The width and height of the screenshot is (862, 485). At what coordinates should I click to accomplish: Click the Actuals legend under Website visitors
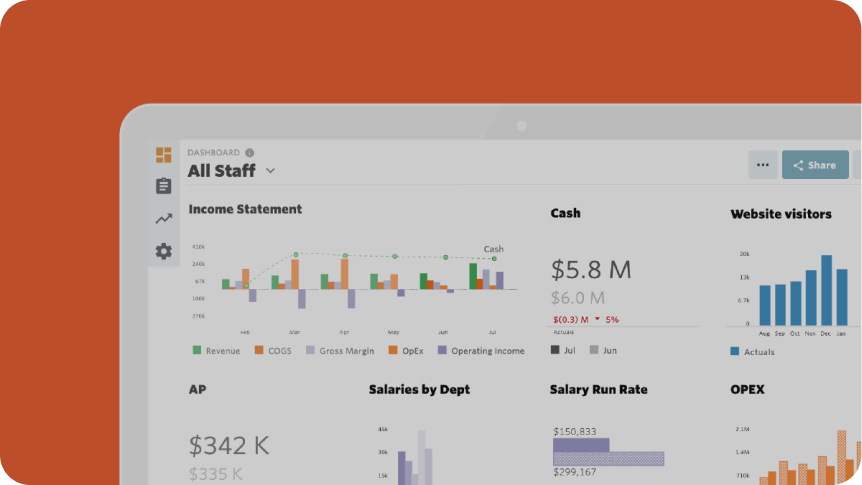tap(752, 351)
